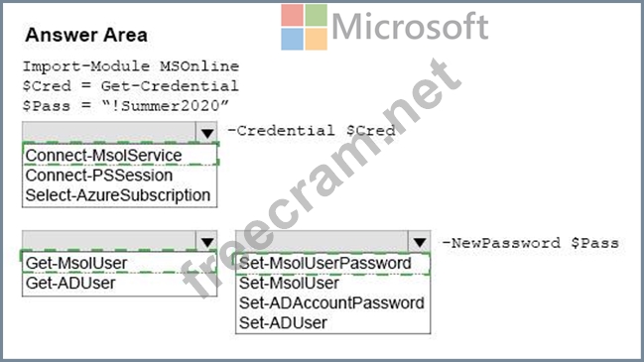Click the Import-Module MSOnline code line
This screenshot has height=362, width=644.
pos(131,66)
